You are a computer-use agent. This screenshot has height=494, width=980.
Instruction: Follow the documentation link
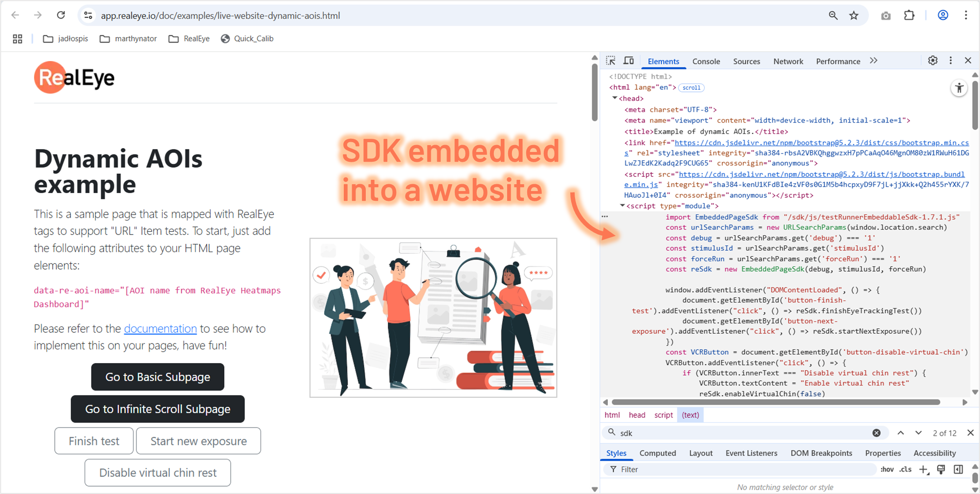(160, 329)
